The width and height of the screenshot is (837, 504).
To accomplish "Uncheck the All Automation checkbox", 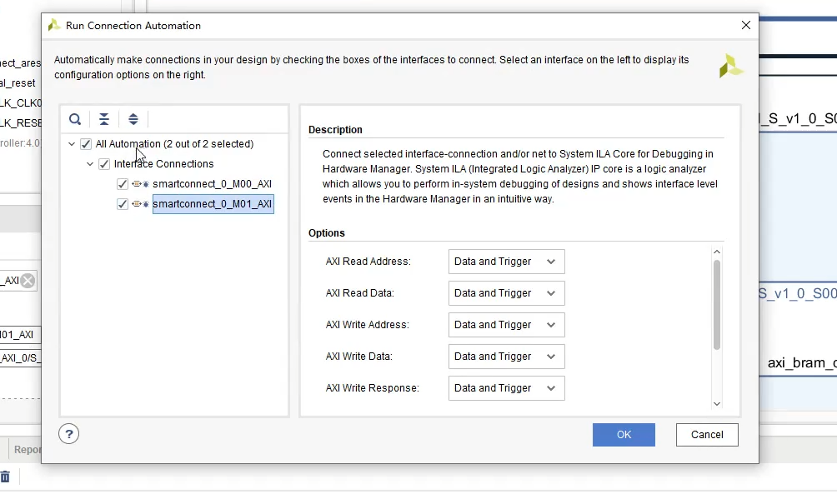I will click(x=86, y=144).
